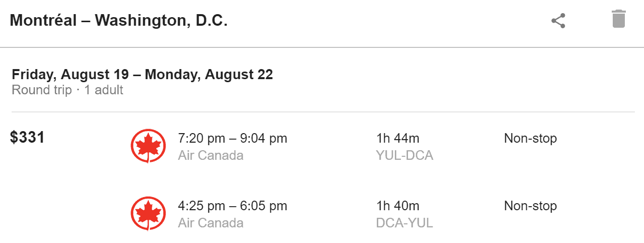Click the share icon

pos(558,21)
